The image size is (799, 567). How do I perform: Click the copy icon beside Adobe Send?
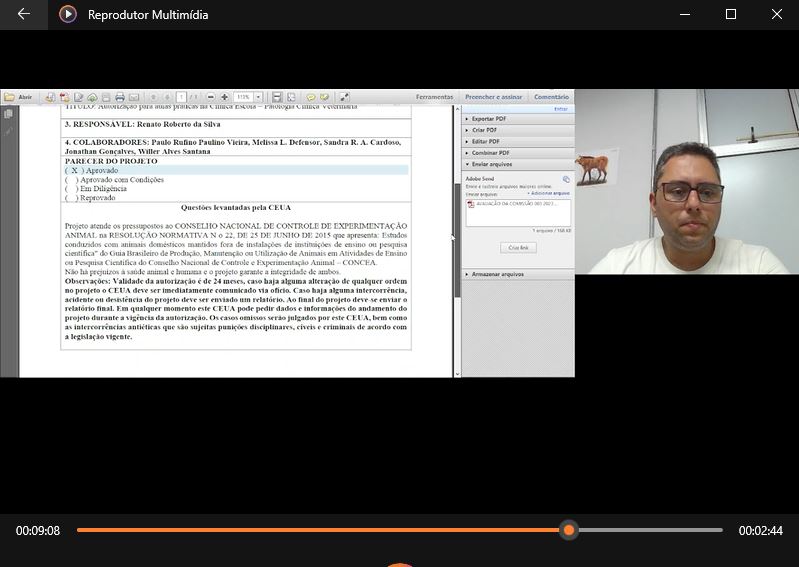pyautogui.click(x=566, y=179)
